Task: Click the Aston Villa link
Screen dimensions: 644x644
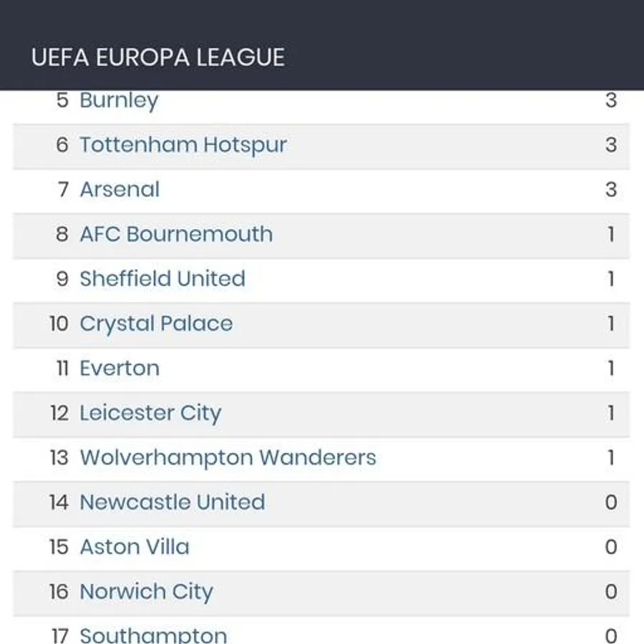Action: tap(135, 547)
